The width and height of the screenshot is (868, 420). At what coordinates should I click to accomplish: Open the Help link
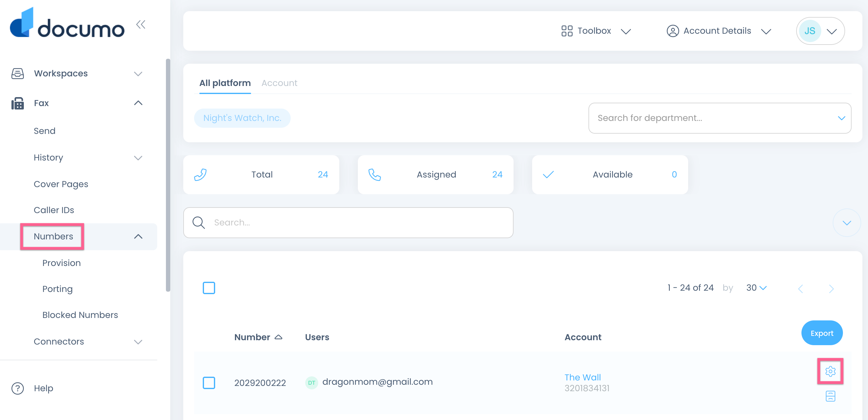[43, 388]
